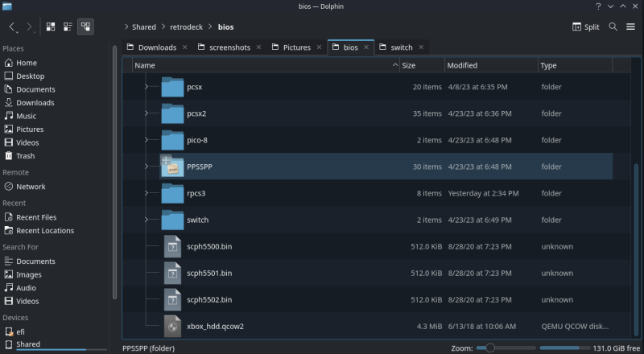
Task: Expand the pcsx folder
Action: [x=147, y=87]
